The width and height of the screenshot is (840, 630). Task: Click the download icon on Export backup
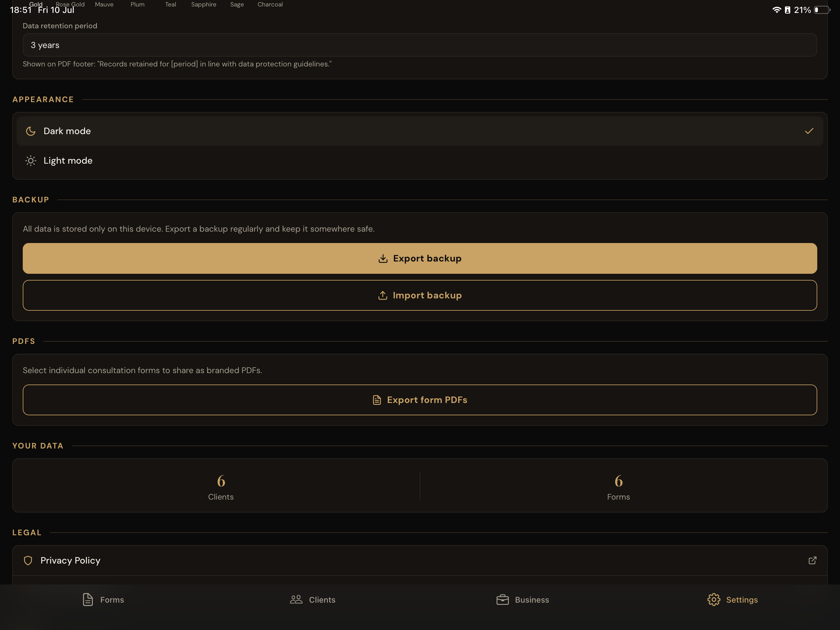tap(383, 258)
